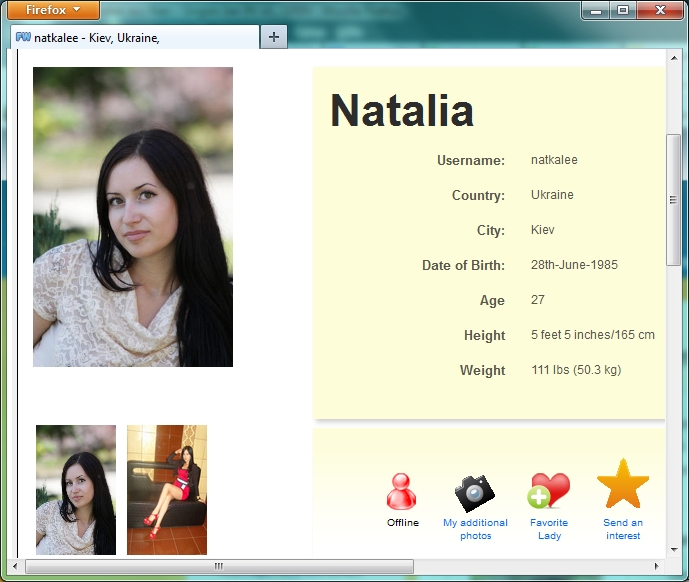Click the Date of Birth: label
The height and width of the screenshot is (582, 689).
coord(463,266)
